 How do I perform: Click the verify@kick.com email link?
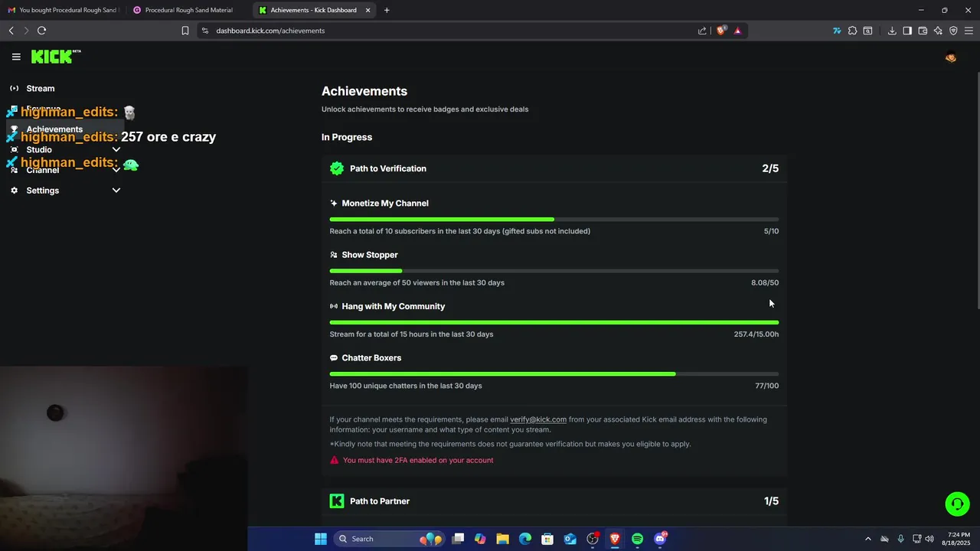pos(538,419)
